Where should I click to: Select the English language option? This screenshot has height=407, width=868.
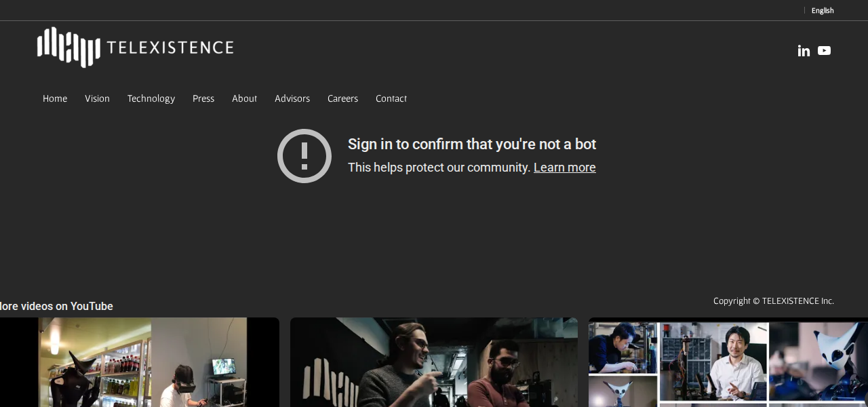822,10
